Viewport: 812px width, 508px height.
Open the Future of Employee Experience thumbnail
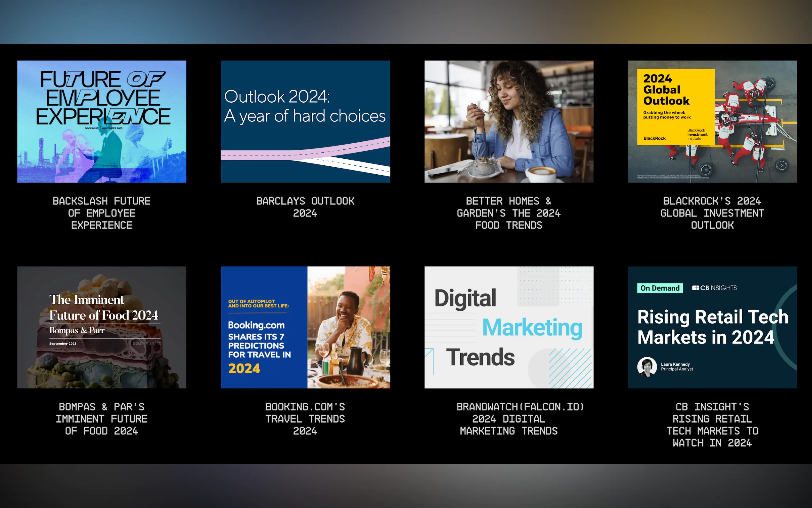point(102,122)
